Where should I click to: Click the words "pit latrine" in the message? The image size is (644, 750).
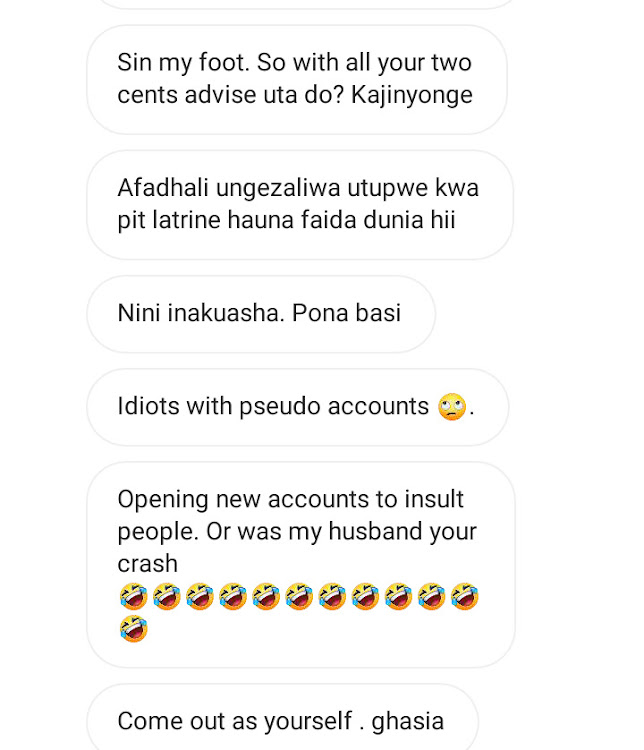169,221
